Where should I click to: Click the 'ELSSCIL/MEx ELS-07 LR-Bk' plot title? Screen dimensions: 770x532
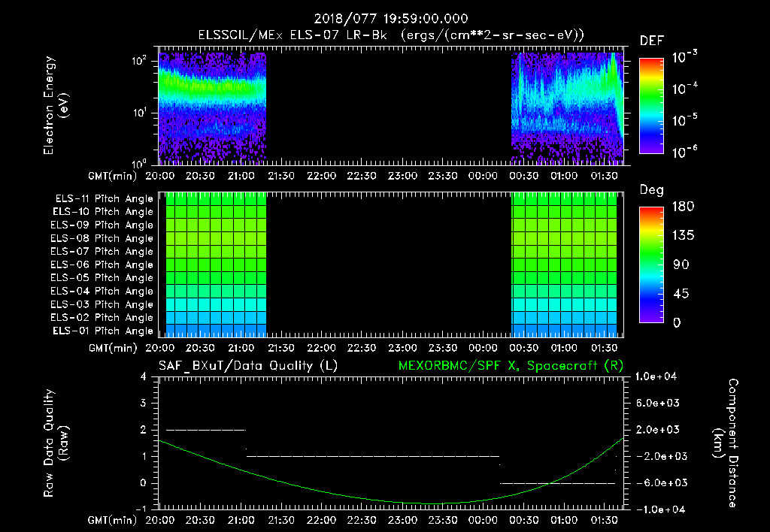click(293, 35)
